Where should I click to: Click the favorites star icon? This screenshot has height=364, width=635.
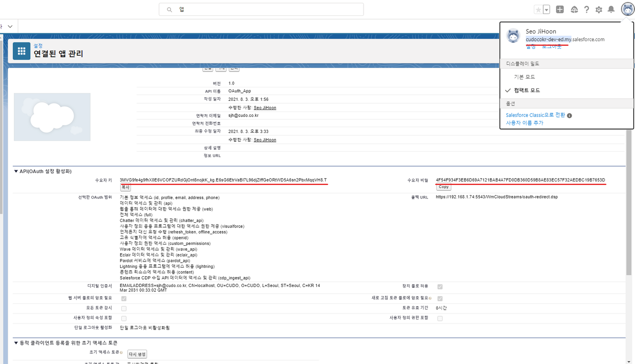(538, 10)
